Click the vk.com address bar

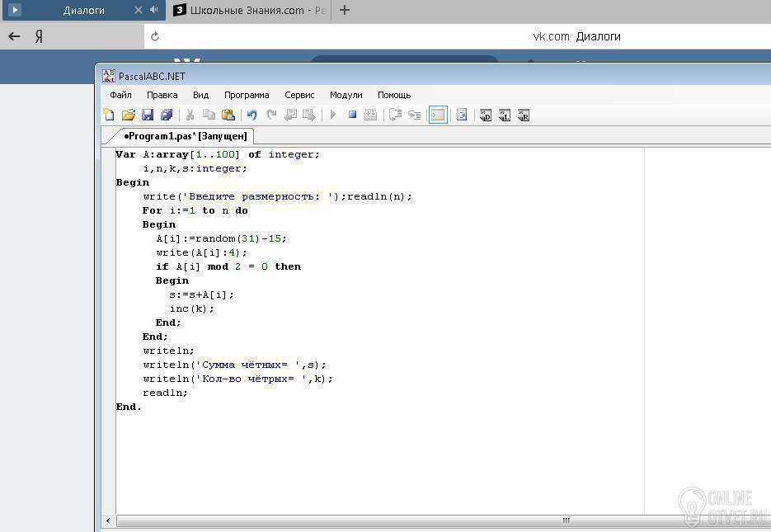[458, 36]
